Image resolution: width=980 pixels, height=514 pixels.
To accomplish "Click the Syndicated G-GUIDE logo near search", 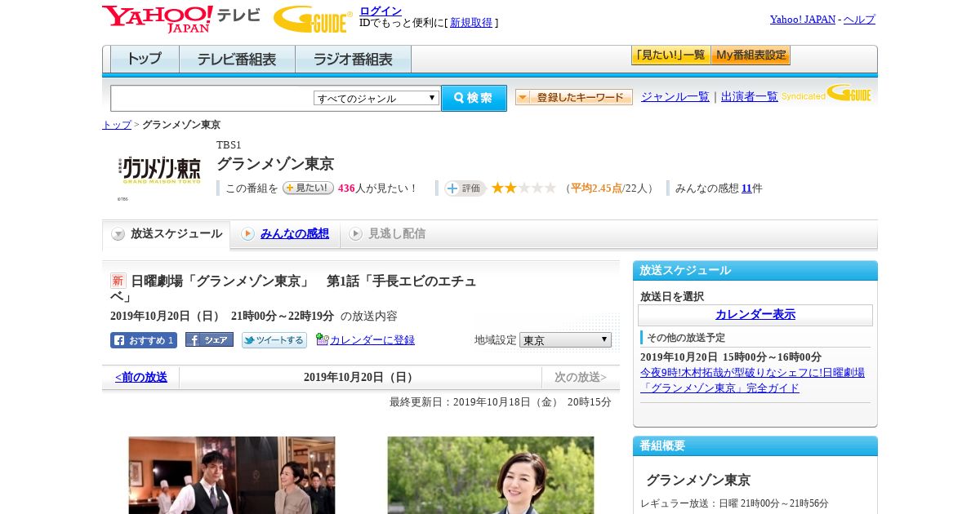I will [x=826, y=94].
